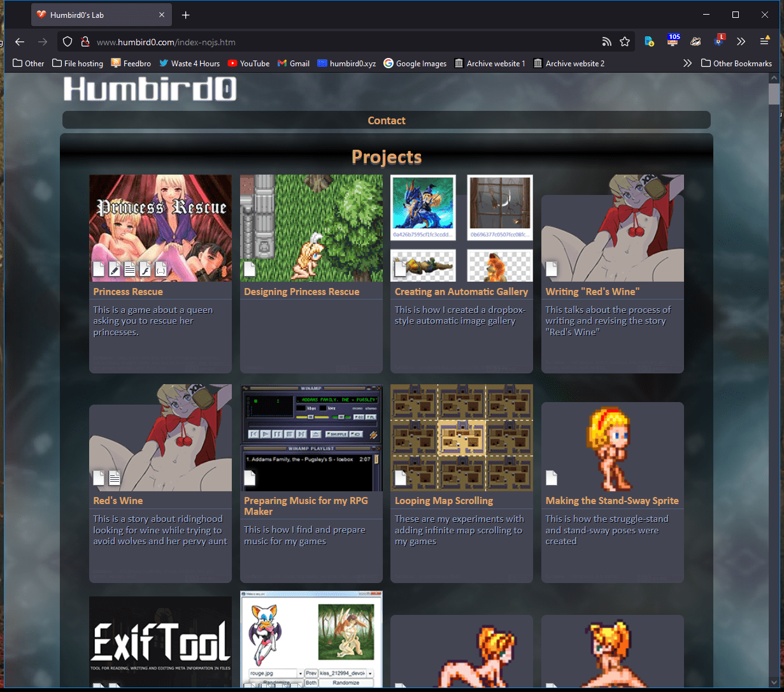Click the page icon on Looping Map Scrolling card
The image size is (784, 692).
pos(401,477)
